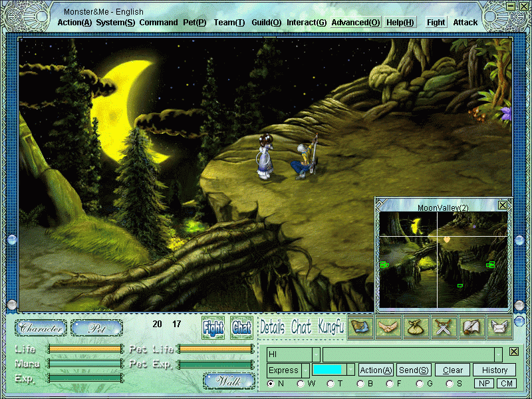Click the Pet button
Viewport: 532px width, 399px height.
(x=96, y=328)
